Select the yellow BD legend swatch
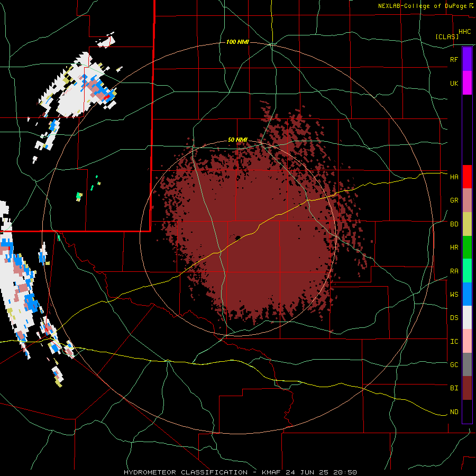 (x=467, y=224)
